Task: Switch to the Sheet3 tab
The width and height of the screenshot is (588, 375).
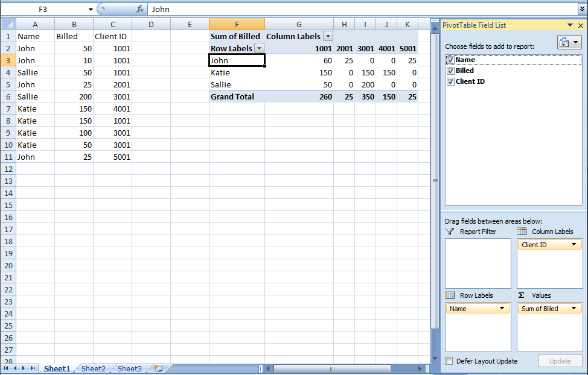Action: pos(129,368)
